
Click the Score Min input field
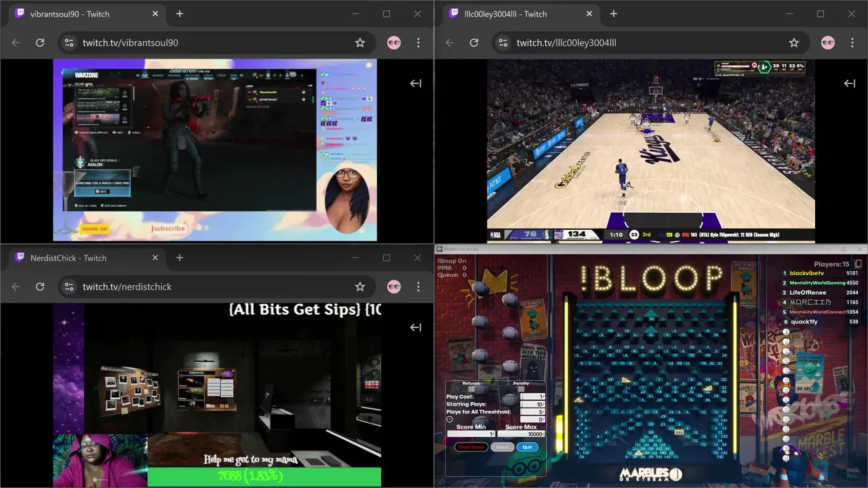[x=471, y=434]
